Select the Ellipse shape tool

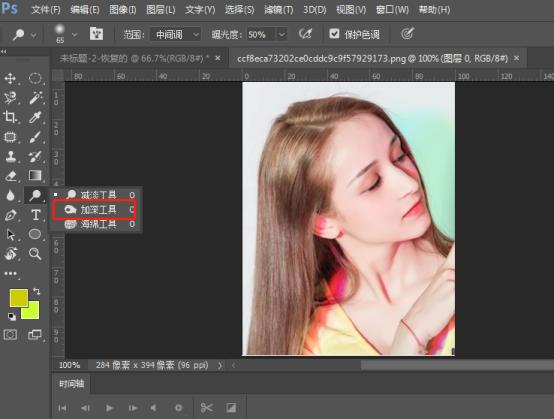(x=35, y=234)
